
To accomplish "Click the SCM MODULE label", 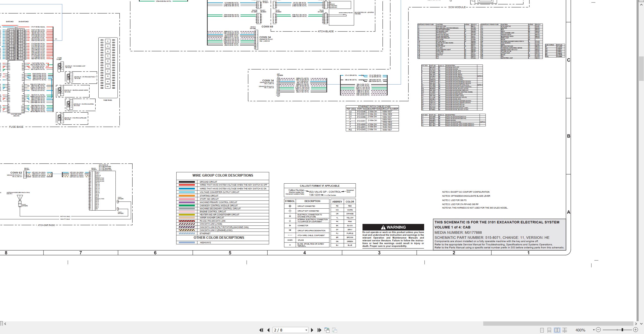I will [457, 7].
